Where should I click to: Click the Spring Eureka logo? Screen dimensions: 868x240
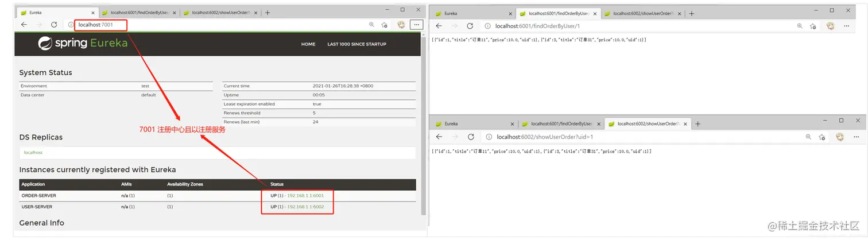pos(83,43)
